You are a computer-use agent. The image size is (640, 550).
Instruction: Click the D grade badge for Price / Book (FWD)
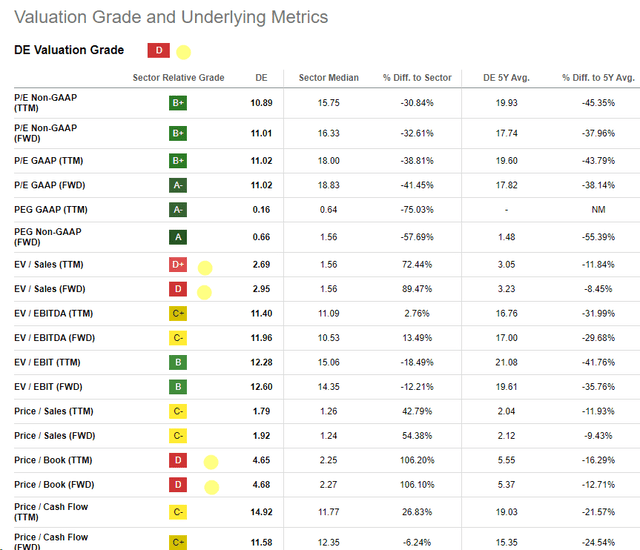[x=178, y=485]
